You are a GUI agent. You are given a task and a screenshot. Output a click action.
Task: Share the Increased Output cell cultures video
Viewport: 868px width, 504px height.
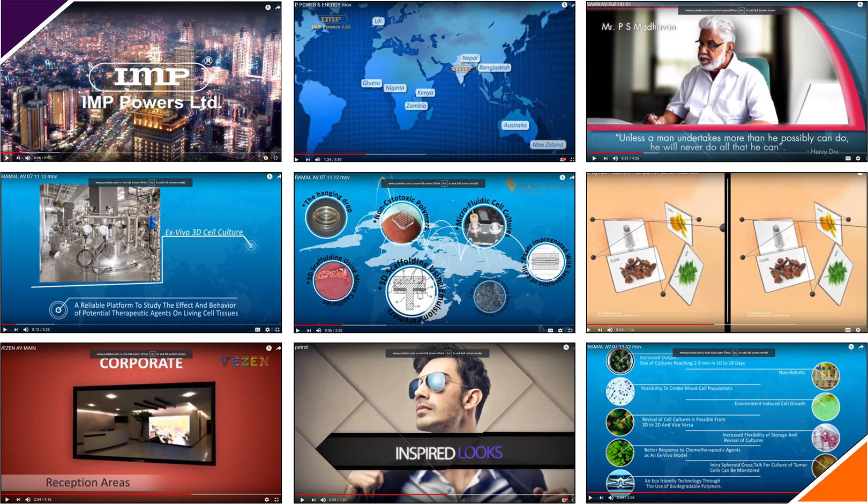click(860, 347)
